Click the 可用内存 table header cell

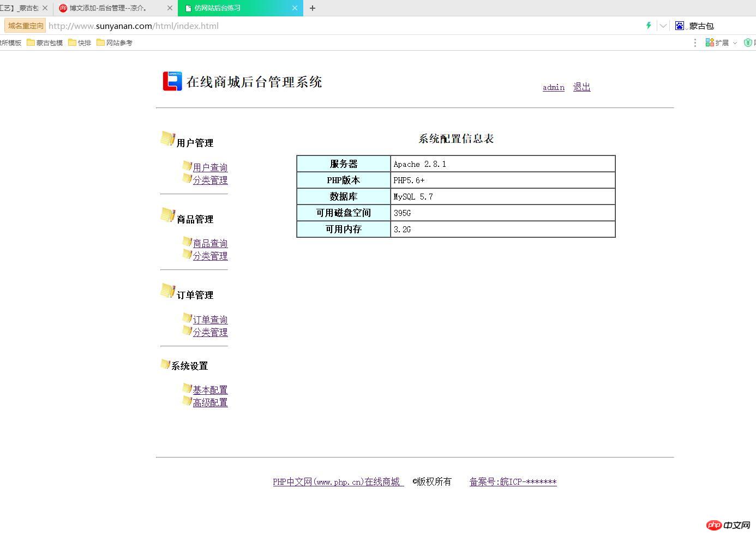(344, 229)
